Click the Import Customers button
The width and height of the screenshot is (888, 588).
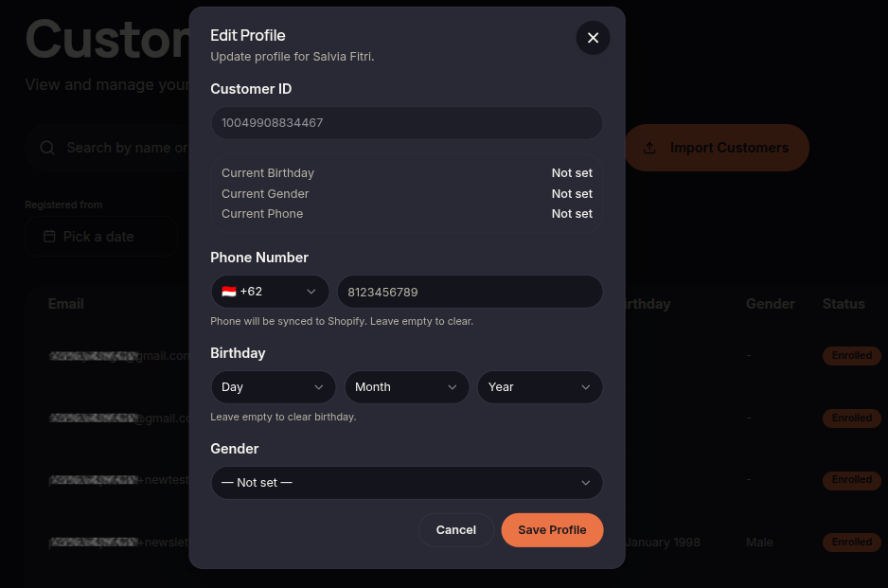pyautogui.click(x=717, y=148)
